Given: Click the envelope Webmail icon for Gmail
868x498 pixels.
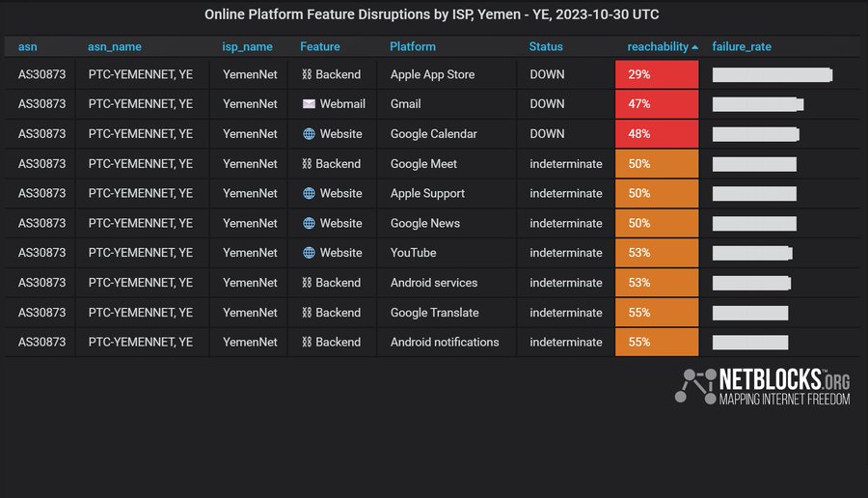Looking at the screenshot, I should (309, 104).
